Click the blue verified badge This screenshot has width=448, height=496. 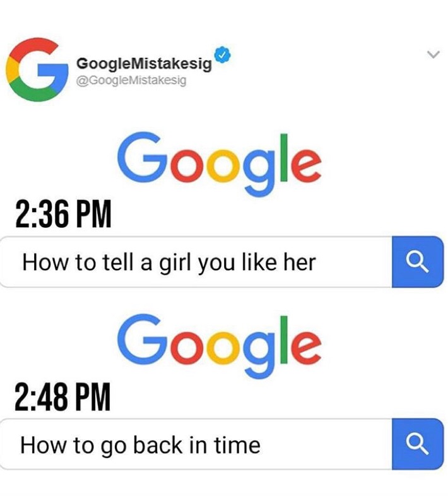(x=223, y=56)
